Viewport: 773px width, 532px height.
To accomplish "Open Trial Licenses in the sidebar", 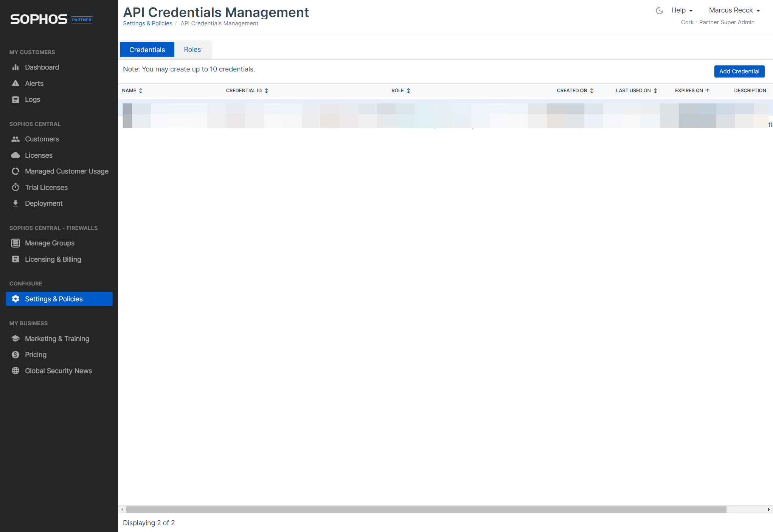I will point(46,188).
